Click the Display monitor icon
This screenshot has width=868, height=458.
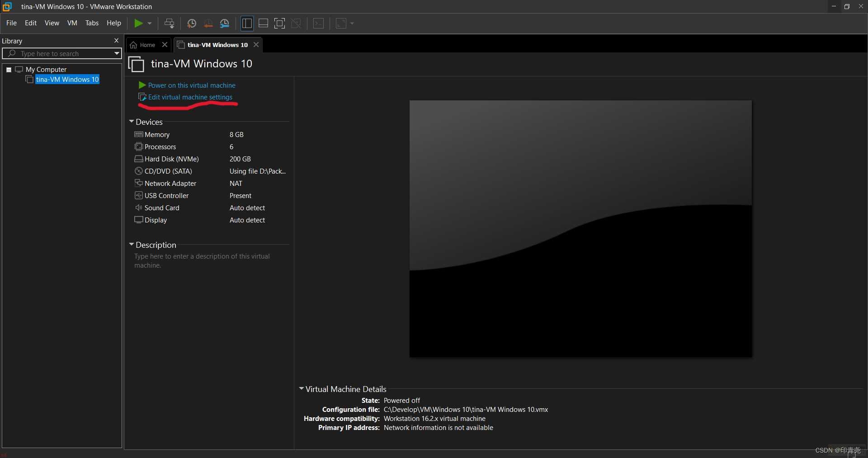pyautogui.click(x=139, y=220)
